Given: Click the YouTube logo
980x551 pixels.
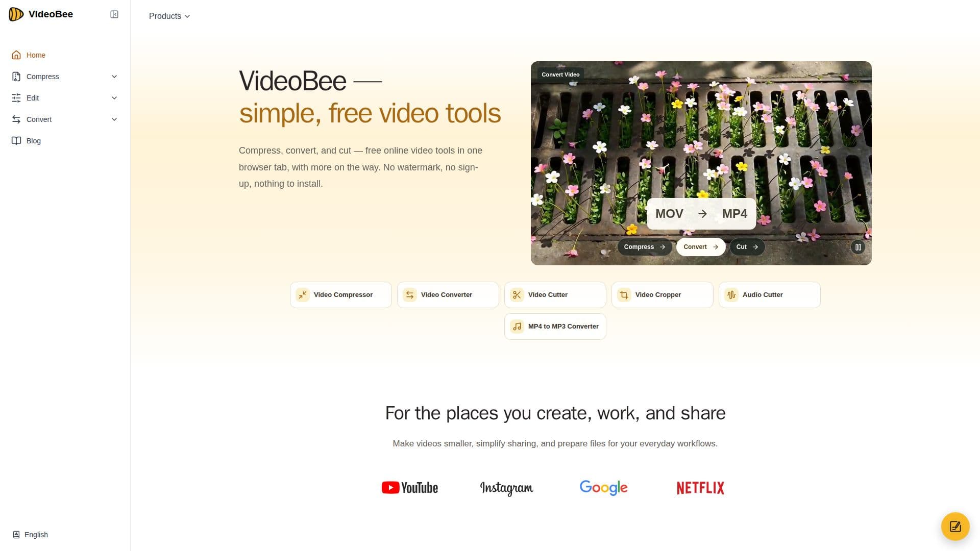Looking at the screenshot, I should 410,488.
